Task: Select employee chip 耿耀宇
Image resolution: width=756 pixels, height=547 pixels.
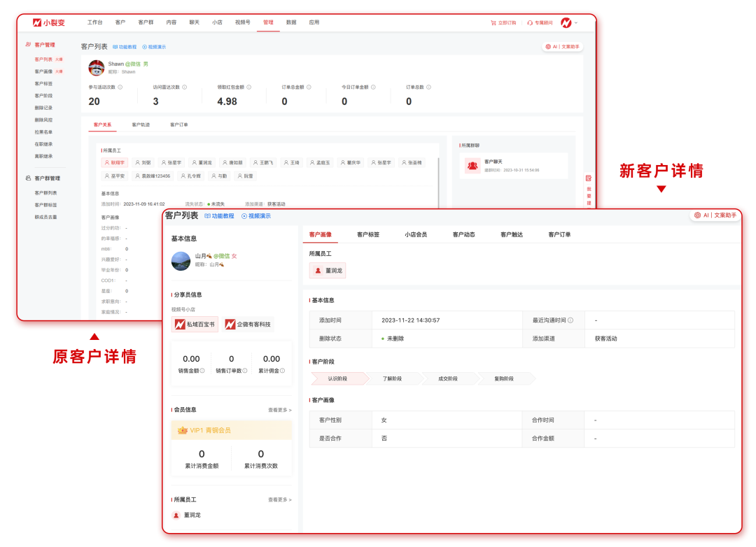Action: (115, 162)
